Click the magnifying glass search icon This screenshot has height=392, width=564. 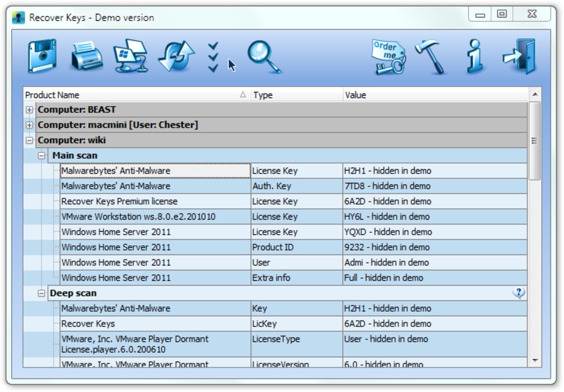pyautogui.click(x=263, y=57)
